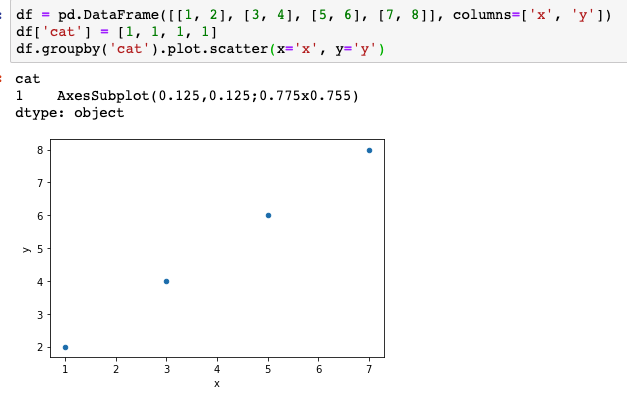Click the df['cat'] assignment line
This screenshot has width=627, height=403.
pyautogui.click(x=116, y=32)
